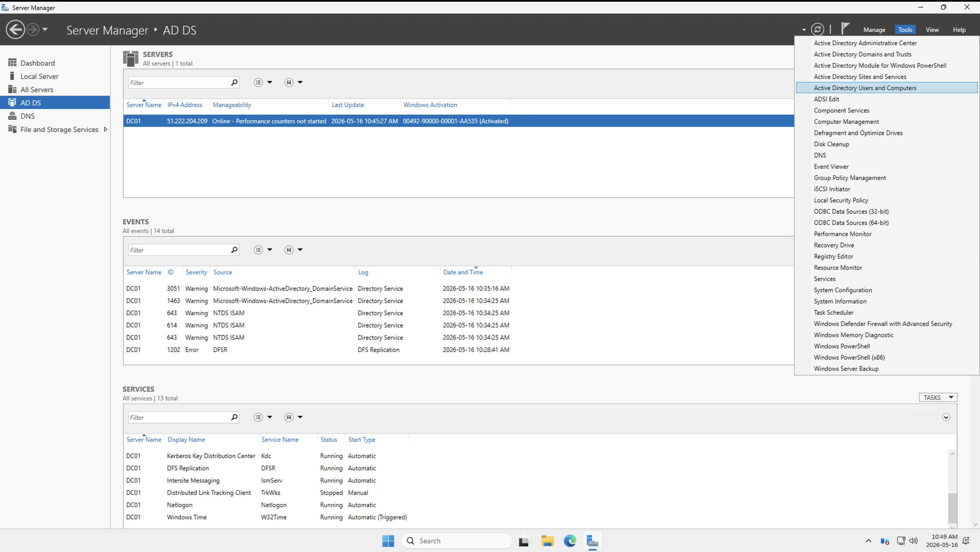The image size is (980, 552).
Task: Open the Notifications flag
Action: tap(845, 29)
